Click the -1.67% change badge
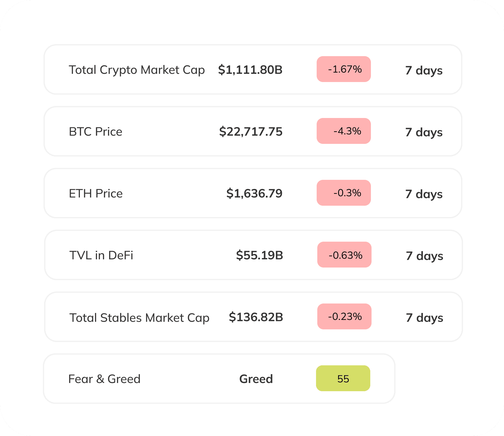Screen dimensions: 504x436 pos(344,69)
